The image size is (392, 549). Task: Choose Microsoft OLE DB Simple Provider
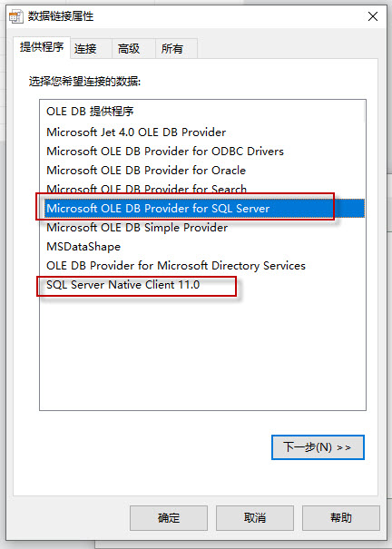click(137, 227)
